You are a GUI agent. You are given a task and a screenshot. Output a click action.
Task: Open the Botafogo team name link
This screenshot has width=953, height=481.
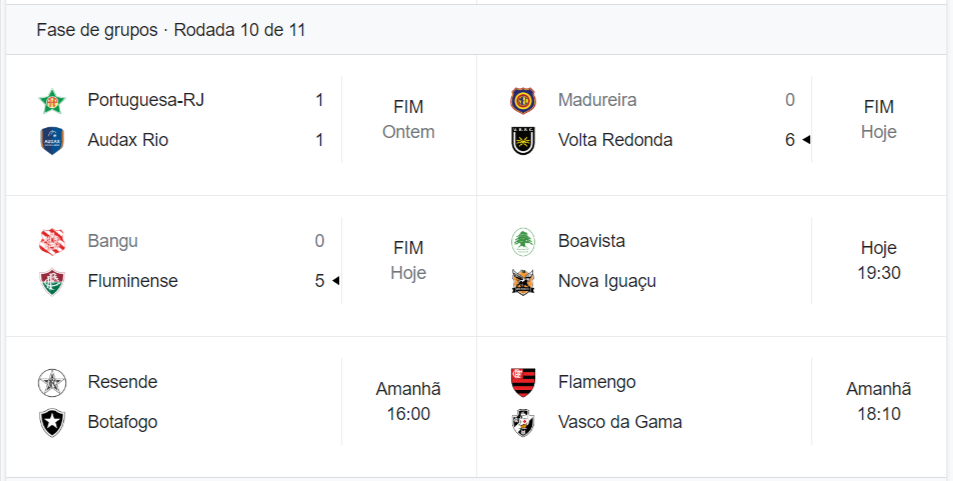point(123,422)
